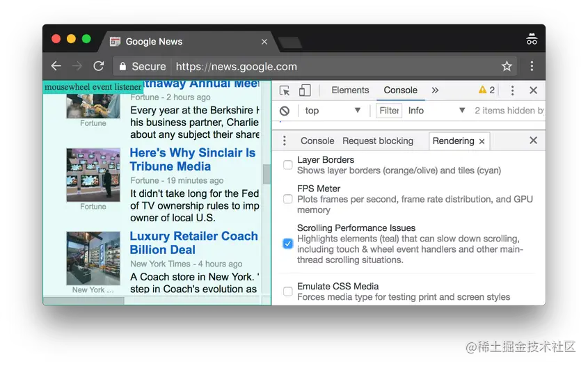Click the page vertical scrollbar thumb

[267, 175]
